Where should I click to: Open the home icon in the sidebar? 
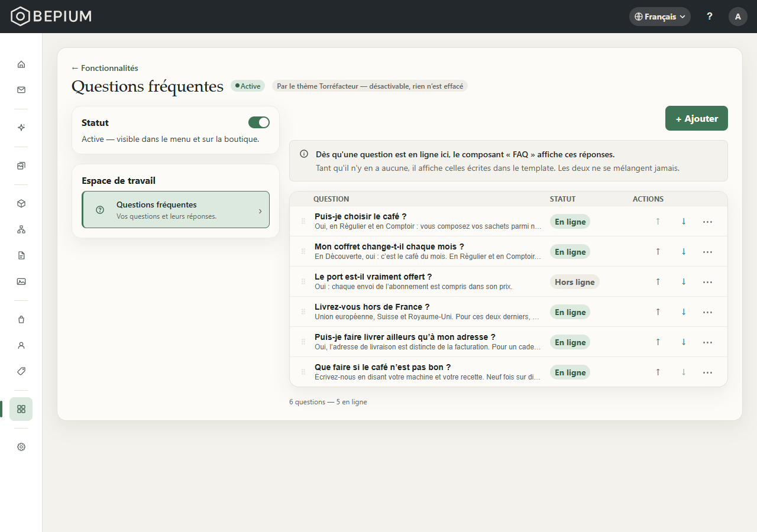[21, 64]
